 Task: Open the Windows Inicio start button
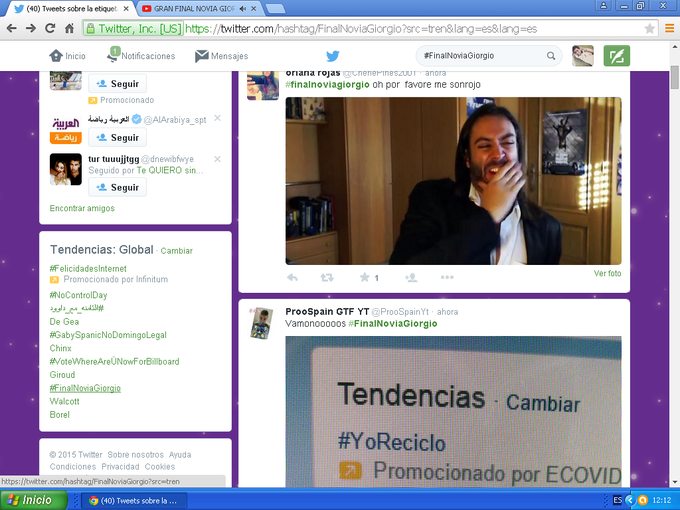click(33, 500)
